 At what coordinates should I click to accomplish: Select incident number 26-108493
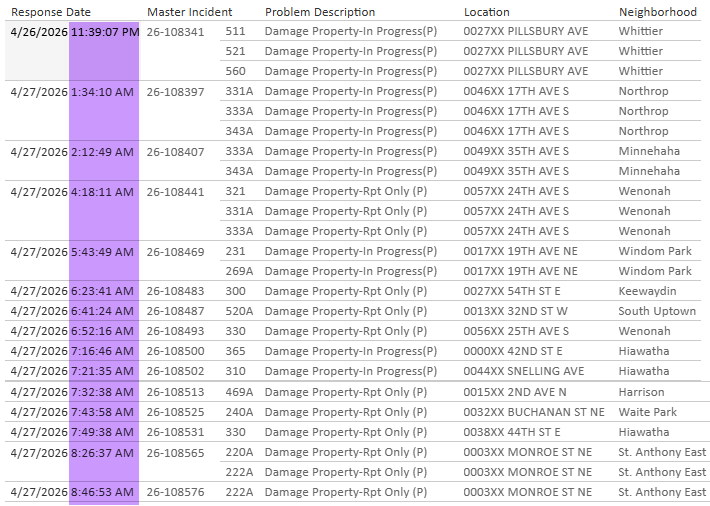pos(175,331)
